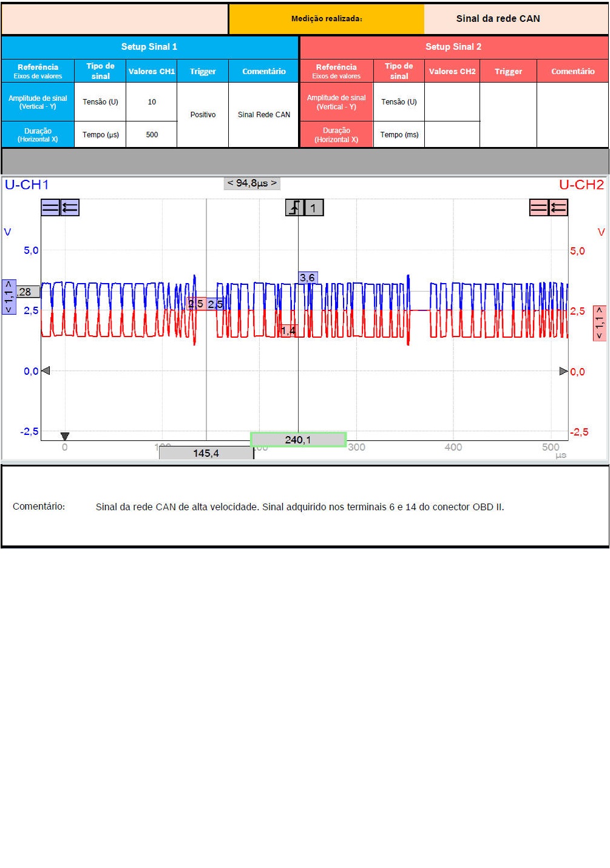The image size is (610, 868).
Task: Click the rising-edge trigger icon
Action: point(294,208)
